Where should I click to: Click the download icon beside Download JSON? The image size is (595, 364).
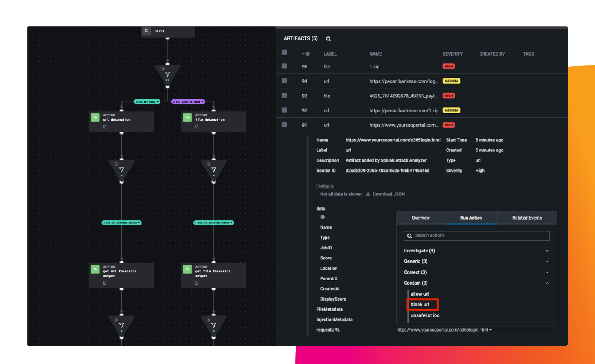click(x=368, y=194)
